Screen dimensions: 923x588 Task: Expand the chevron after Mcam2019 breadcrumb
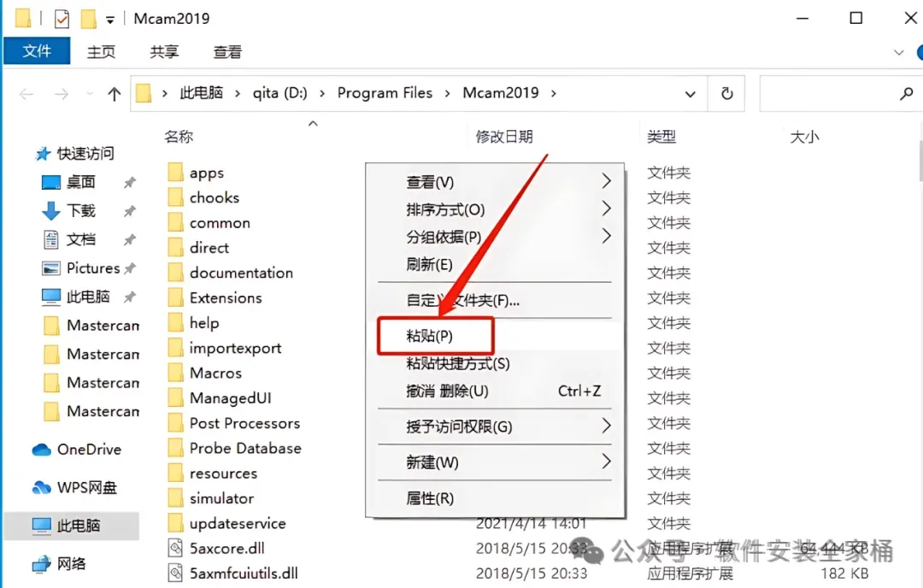click(x=553, y=94)
